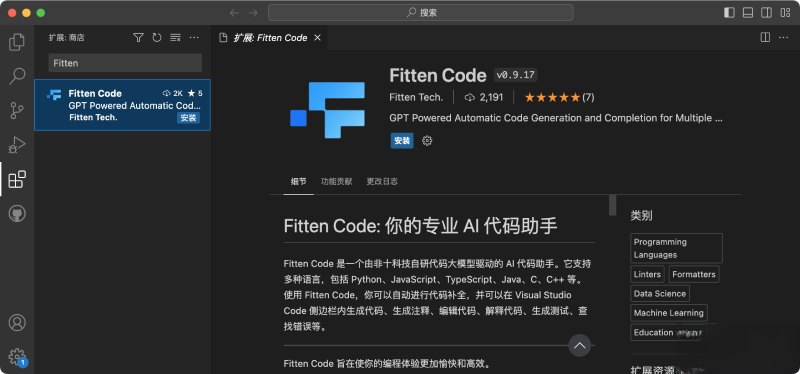Image resolution: width=800 pixels, height=374 pixels.
Task: Open the Manage gear in activity bar
Action: point(17,356)
